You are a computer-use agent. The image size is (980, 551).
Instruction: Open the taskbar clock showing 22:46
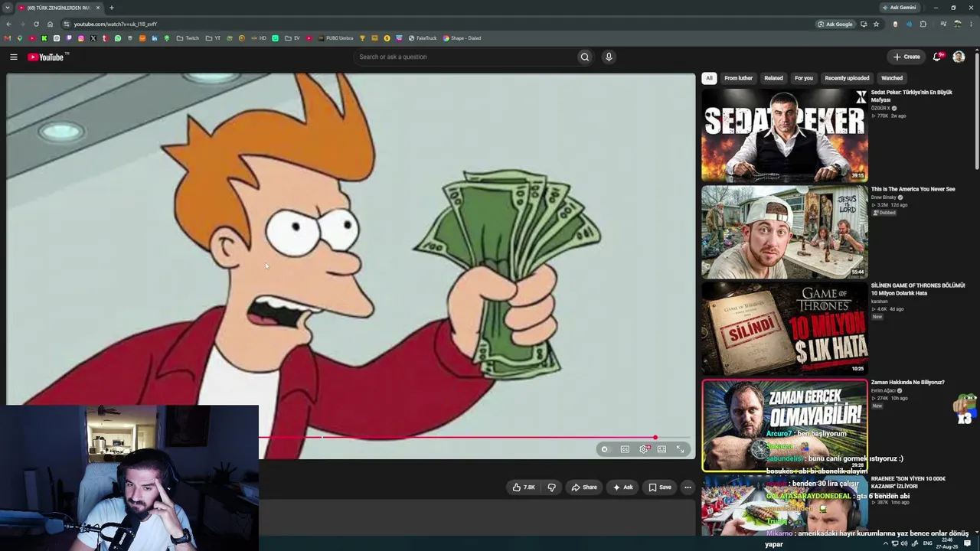tap(947, 543)
